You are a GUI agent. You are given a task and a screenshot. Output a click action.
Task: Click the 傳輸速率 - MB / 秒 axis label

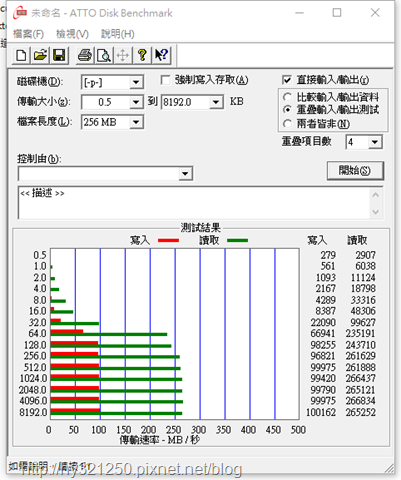(x=160, y=440)
